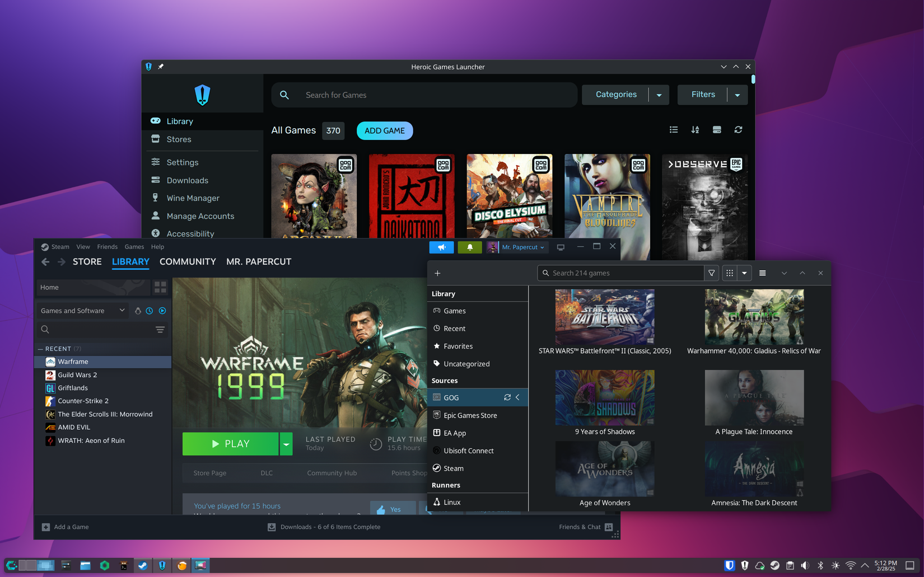The width and height of the screenshot is (924, 577).
Task: Toggle list view in the Heroic library
Action: click(674, 129)
